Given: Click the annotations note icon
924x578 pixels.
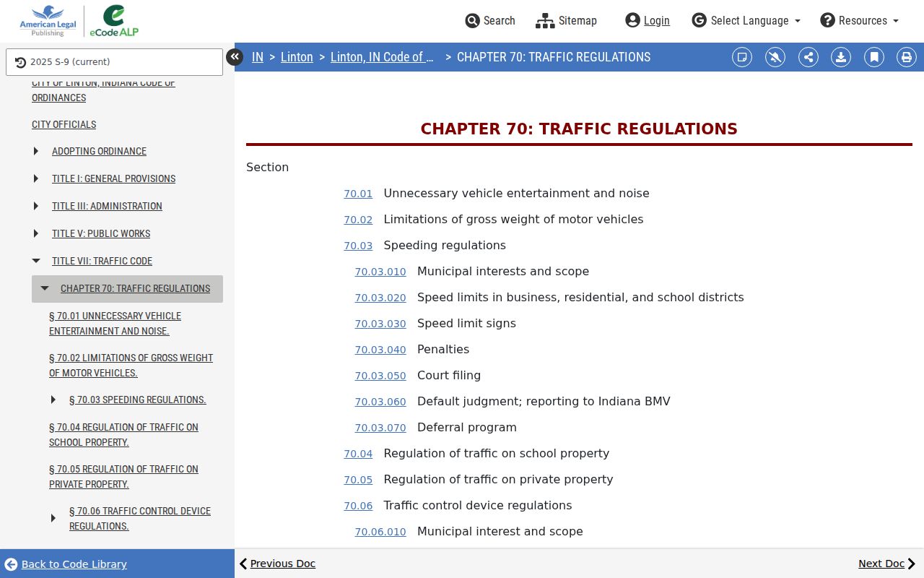Looking at the screenshot, I should pyautogui.click(x=742, y=57).
